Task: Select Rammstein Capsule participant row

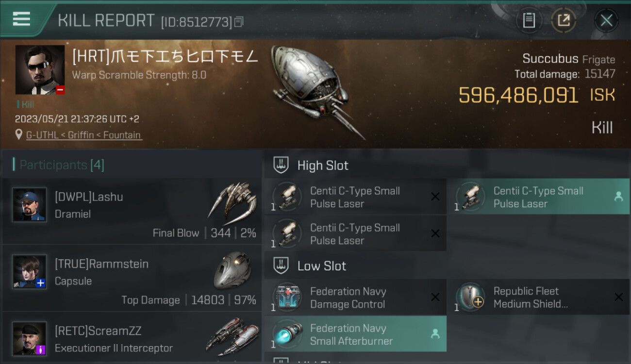Action: pos(132,278)
